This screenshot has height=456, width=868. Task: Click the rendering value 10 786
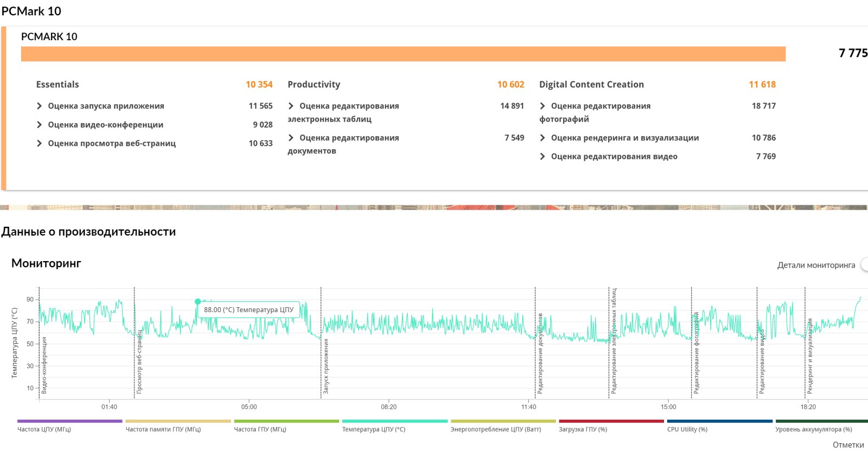[764, 138]
